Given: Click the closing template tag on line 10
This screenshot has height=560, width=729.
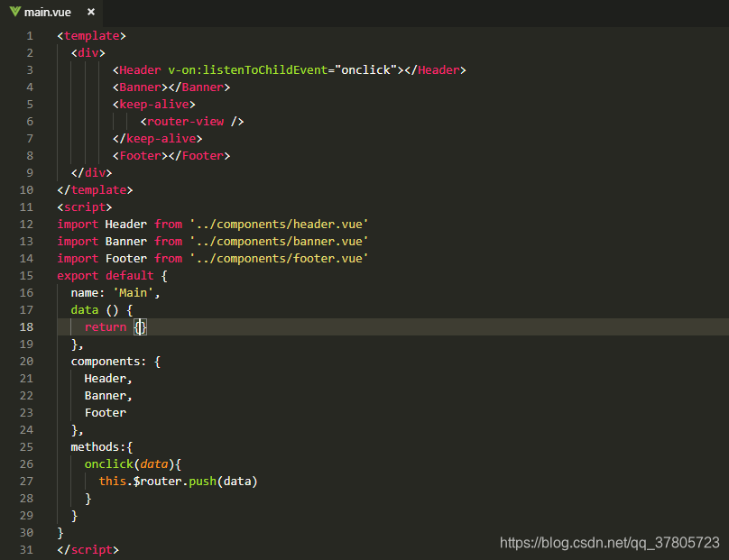Looking at the screenshot, I should click(95, 190).
